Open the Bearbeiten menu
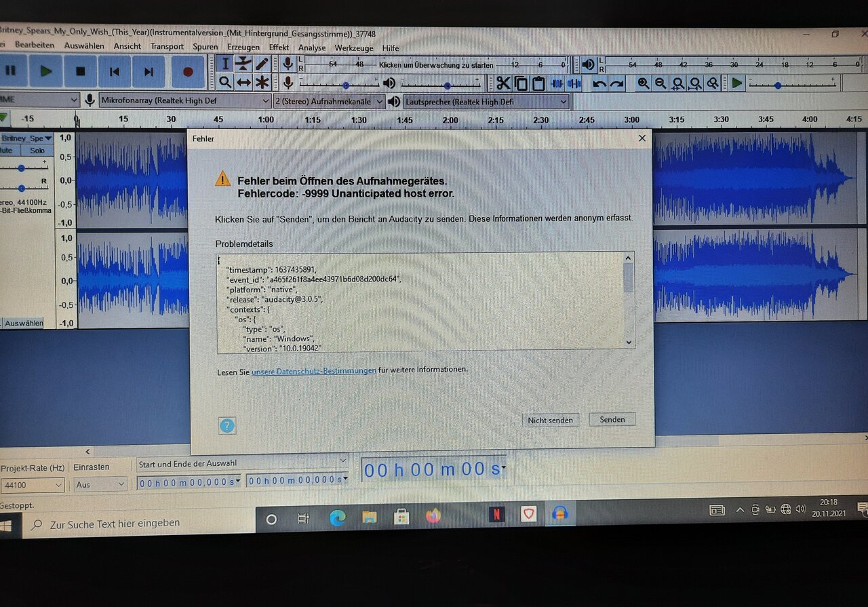Screen dimensions: 868x607 tap(35, 45)
